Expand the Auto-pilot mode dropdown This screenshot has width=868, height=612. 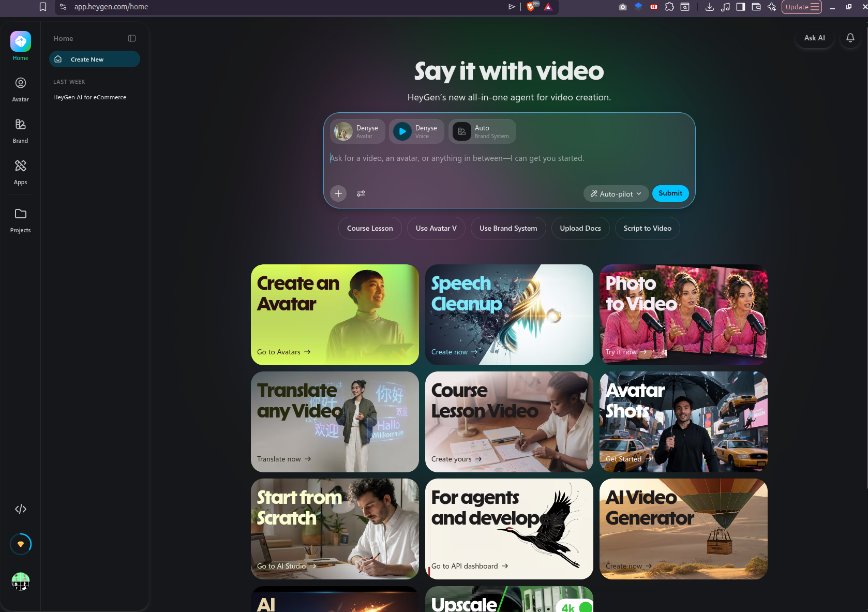(616, 193)
